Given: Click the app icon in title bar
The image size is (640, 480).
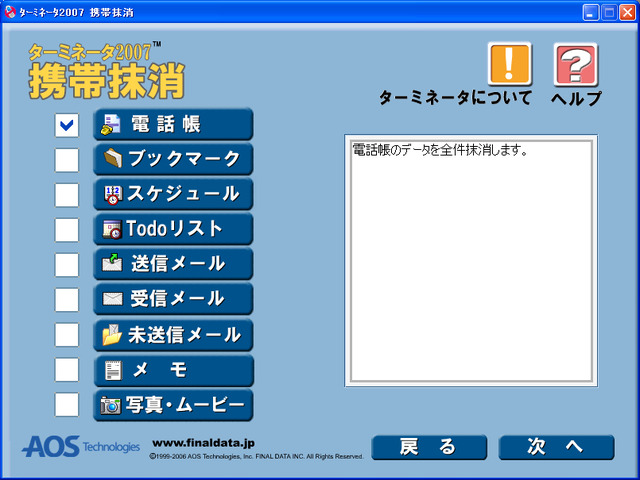Looking at the screenshot, I should pyautogui.click(x=10, y=12).
